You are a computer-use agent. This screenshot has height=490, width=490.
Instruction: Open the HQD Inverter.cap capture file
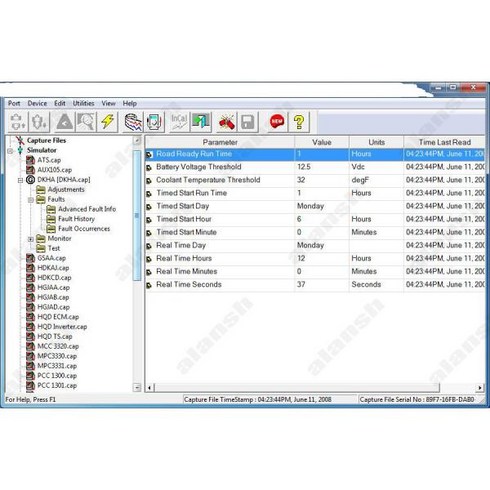coord(62,327)
